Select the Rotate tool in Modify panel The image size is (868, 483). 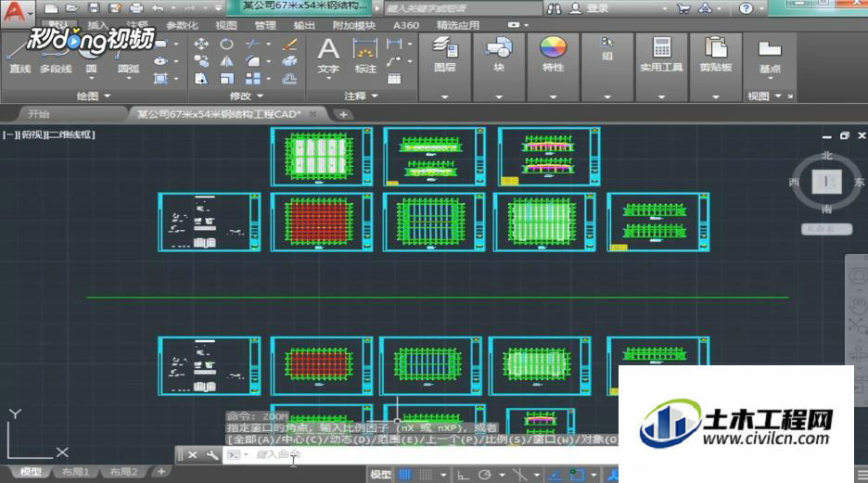tap(227, 44)
